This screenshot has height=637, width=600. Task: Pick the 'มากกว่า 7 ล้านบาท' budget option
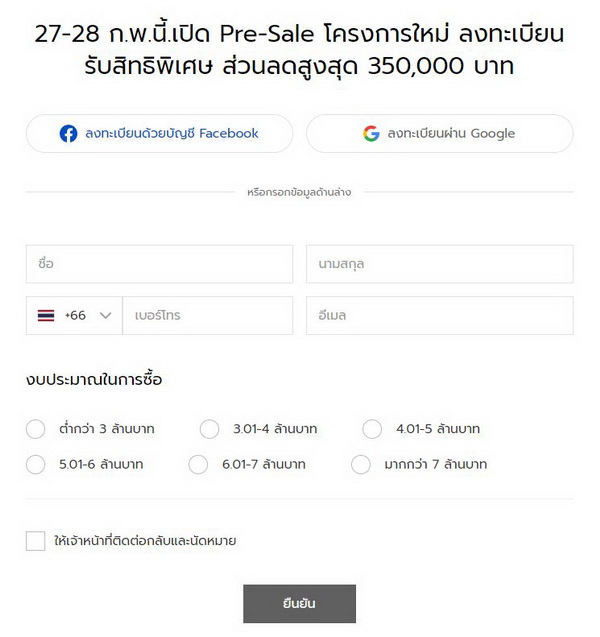click(x=361, y=464)
